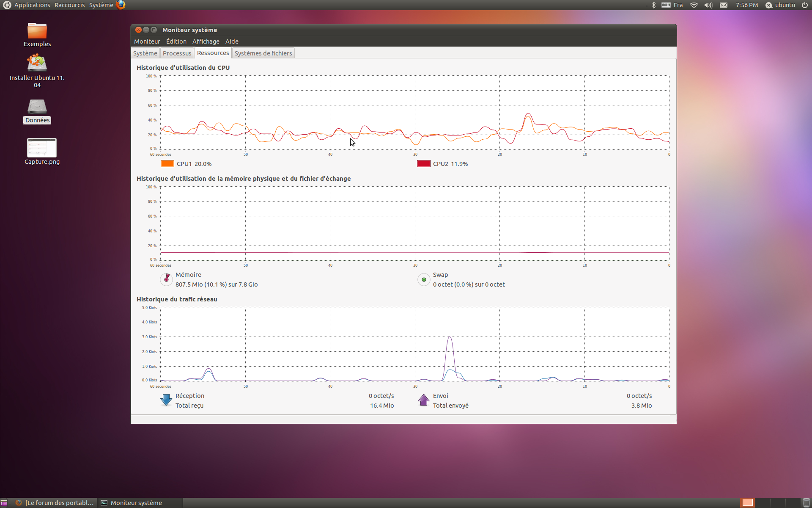Open the Applications panel menu
Viewport: 812px width, 508px height.
pyautogui.click(x=32, y=5)
